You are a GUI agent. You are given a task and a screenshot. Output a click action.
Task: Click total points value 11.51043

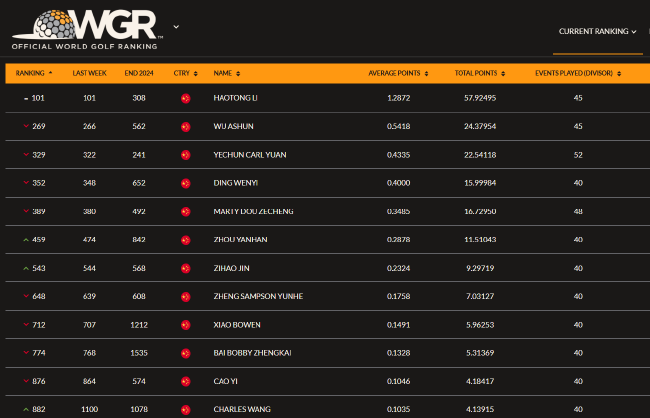480,240
